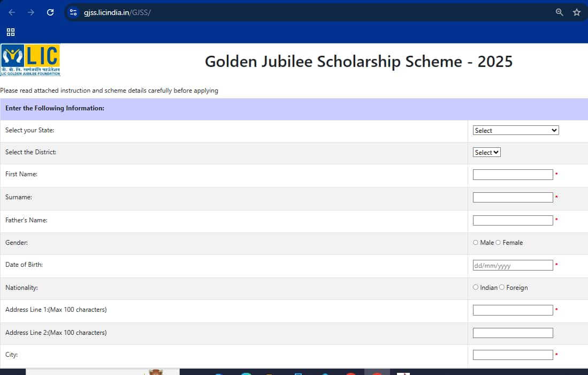Choose Foreign nationality radio button
Viewport: 588px width, 375px height.
502,288
